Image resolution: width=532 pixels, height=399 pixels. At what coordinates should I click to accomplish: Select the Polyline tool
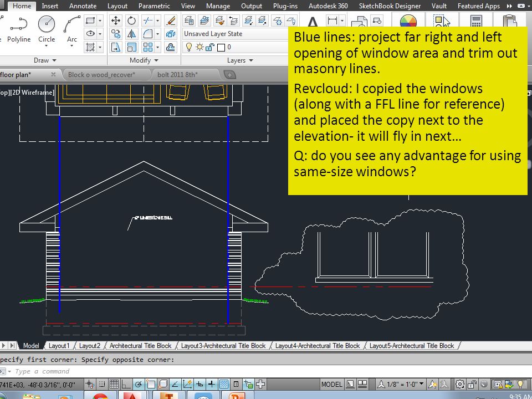pyautogui.click(x=19, y=30)
